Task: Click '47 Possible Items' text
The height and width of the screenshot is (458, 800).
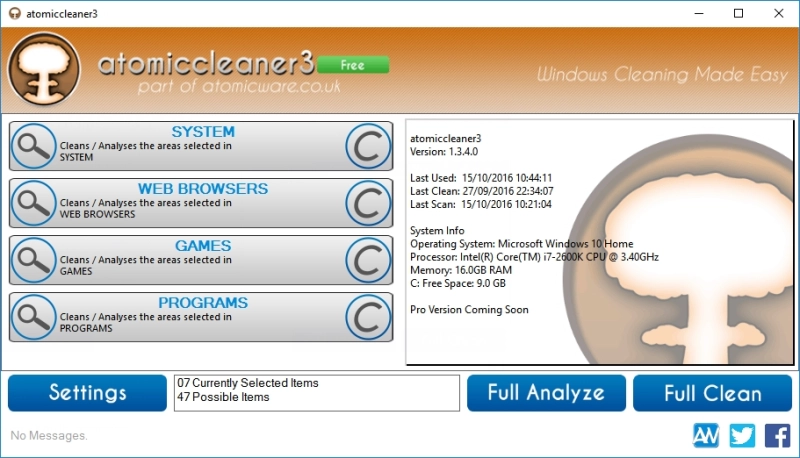Action: pyautogui.click(x=223, y=397)
